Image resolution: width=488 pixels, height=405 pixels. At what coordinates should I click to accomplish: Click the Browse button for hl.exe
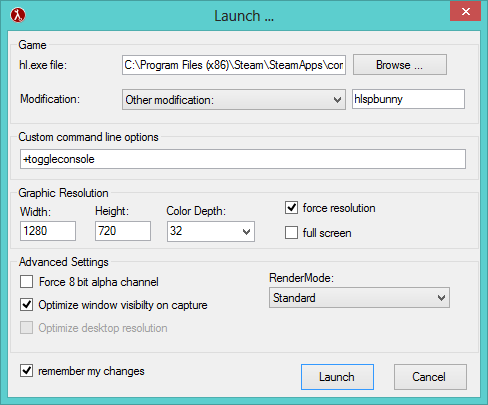[x=400, y=65]
